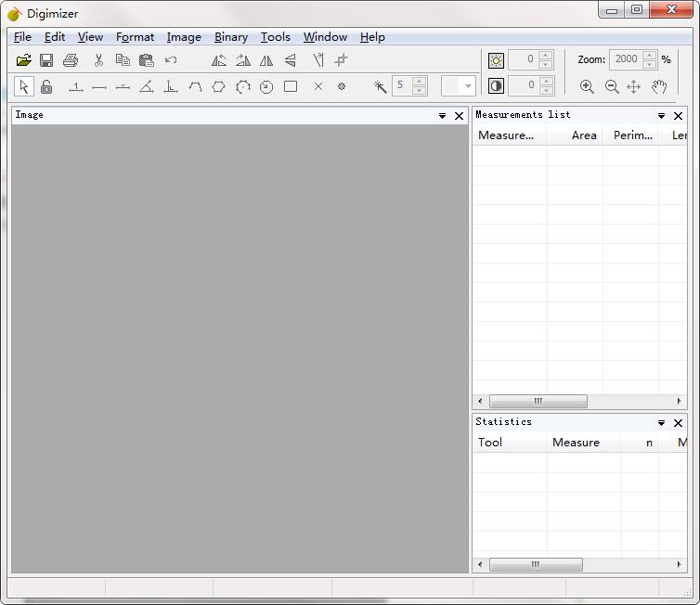Click the magic wand tolerance field showing 5
This screenshot has height=605, width=700.
pos(403,85)
